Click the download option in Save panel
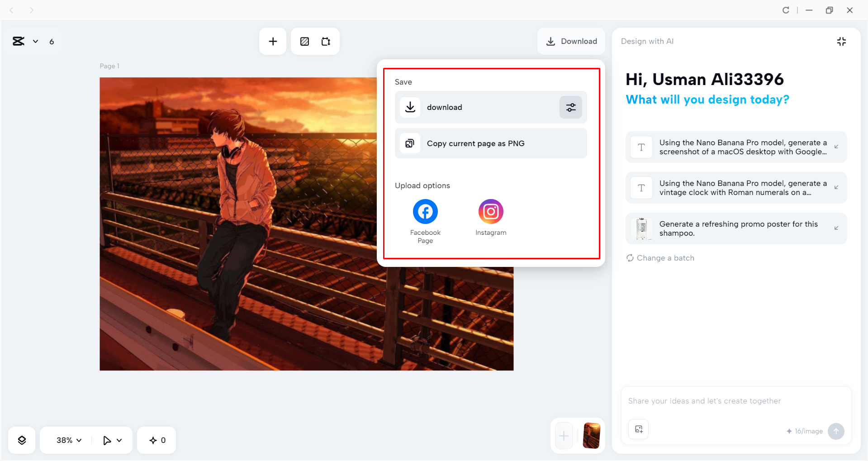Viewport: 868px width, 461px height. (491, 107)
